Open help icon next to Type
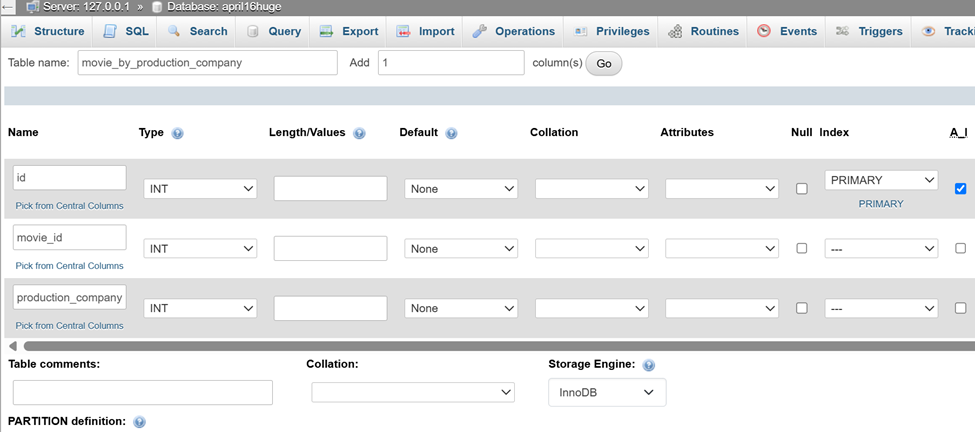 [177, 133]
